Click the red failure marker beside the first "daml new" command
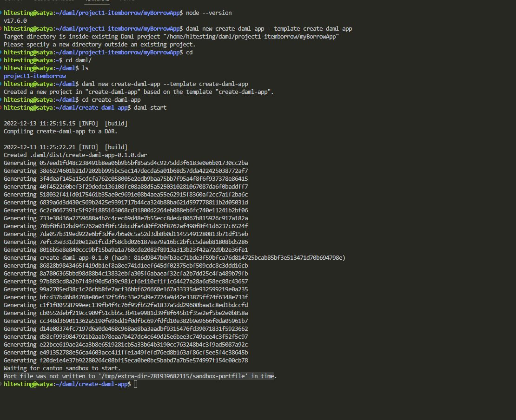 1,29
